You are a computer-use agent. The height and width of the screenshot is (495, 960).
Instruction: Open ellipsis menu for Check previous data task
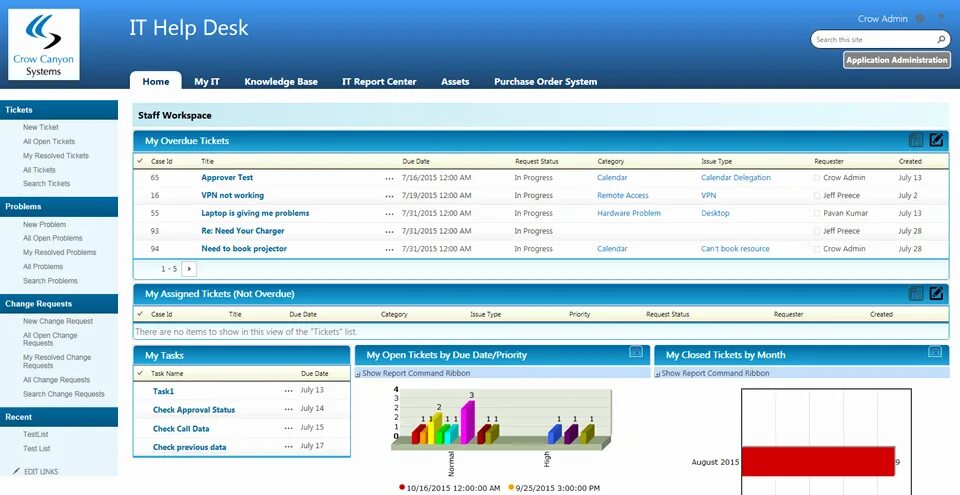pos(288,447)
